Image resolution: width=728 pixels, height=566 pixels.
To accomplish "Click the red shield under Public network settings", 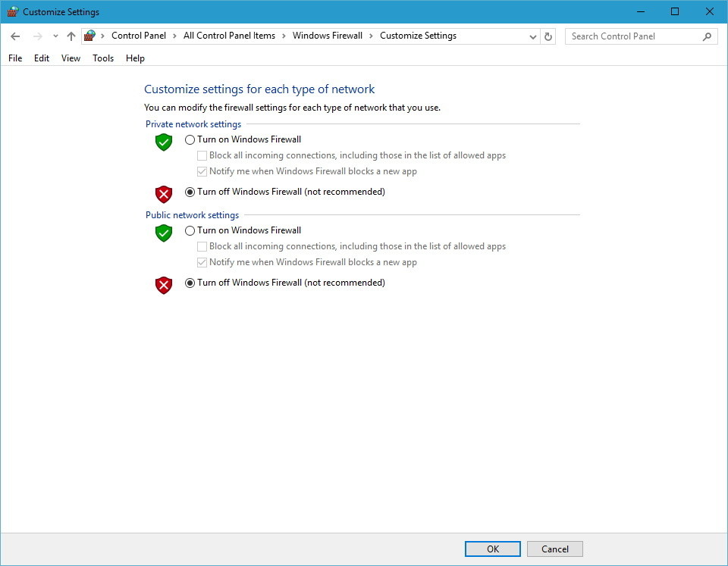I will click(x=163, y=284).
